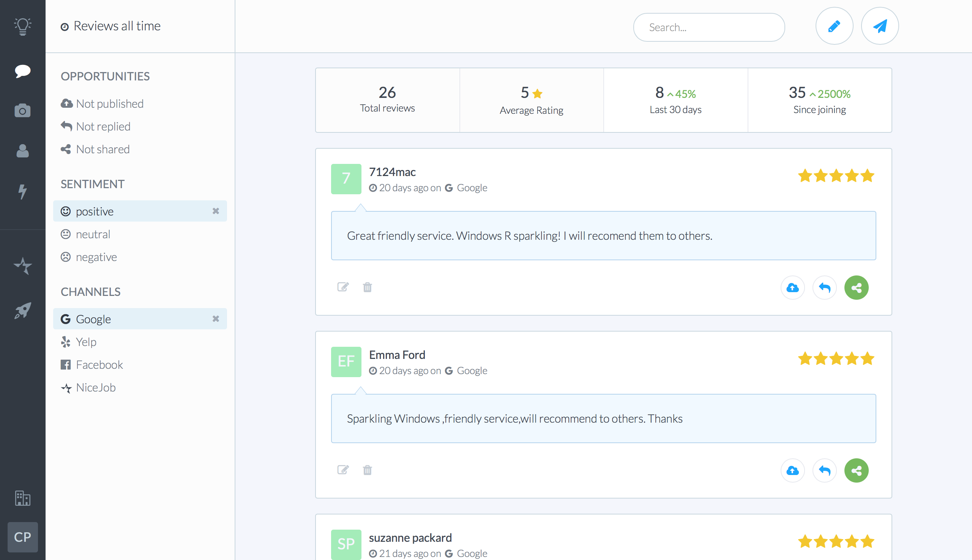Click the Search input field
Image resolution: width=972 pixels, height=560 pixels.
pyautogui.click(x=708, y=27)
